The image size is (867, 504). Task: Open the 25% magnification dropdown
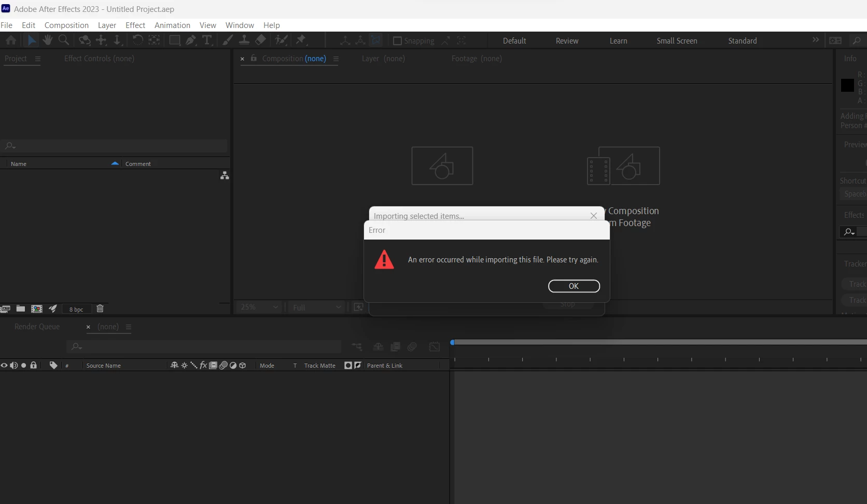pos(259,307)
